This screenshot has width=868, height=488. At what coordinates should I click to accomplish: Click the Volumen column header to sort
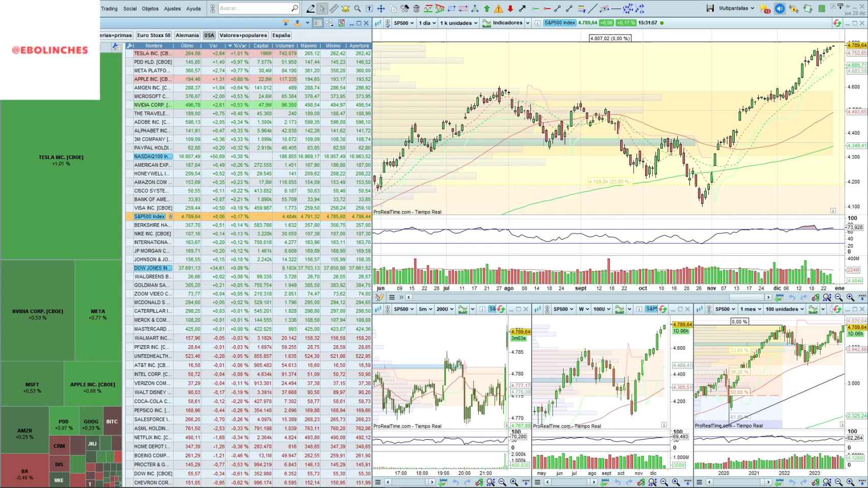284,46
